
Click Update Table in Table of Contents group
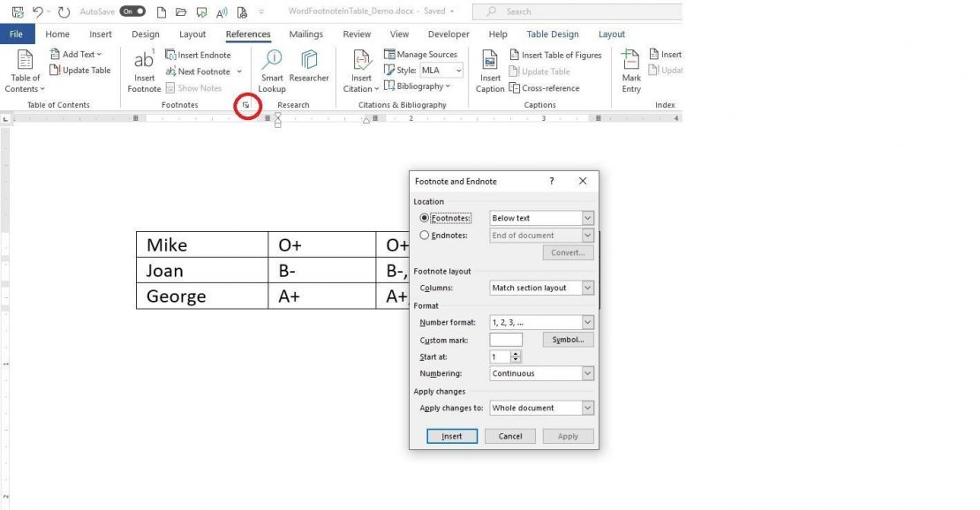pyautogui.click(x=80, y=70)
